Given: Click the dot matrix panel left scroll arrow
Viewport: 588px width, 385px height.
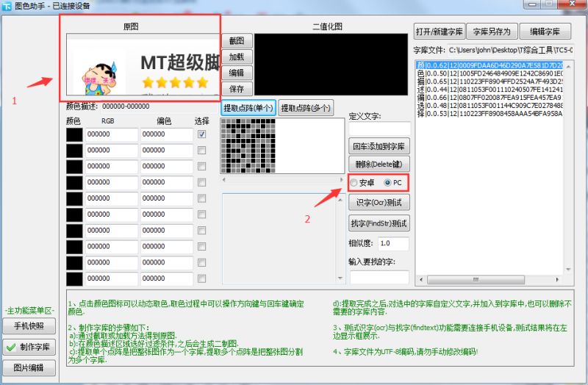Looking at the screenshot, I should [x=224, y=180].
